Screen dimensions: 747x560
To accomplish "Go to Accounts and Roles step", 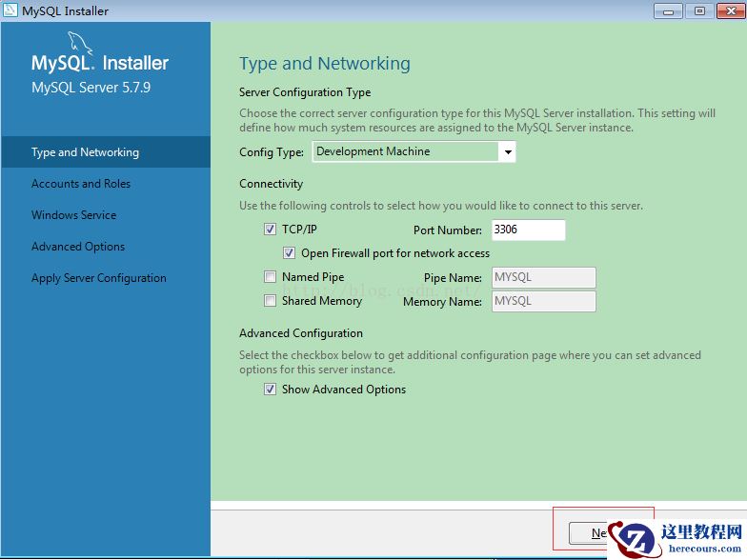I will 81,183.
